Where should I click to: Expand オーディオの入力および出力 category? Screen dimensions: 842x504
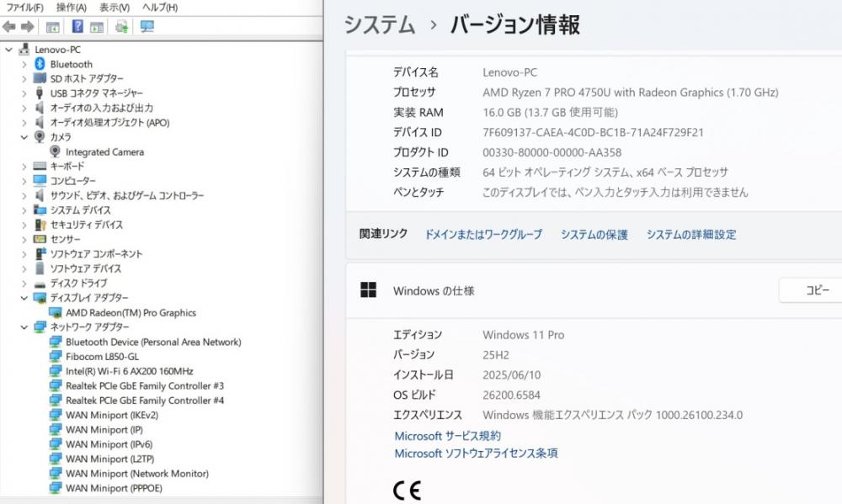click(x=24, y=108)
